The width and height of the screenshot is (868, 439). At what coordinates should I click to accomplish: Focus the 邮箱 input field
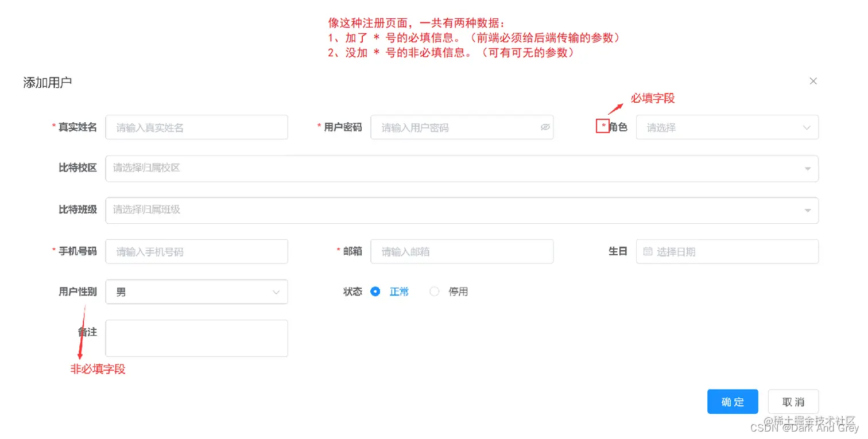coord(462,251)
